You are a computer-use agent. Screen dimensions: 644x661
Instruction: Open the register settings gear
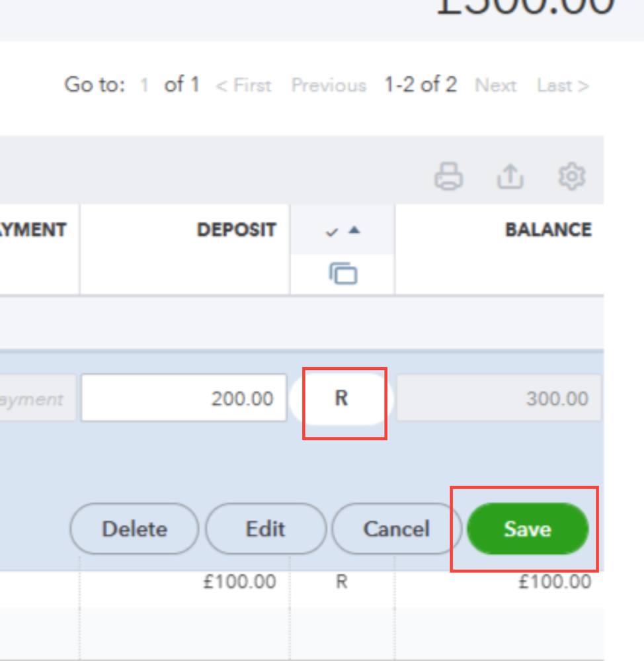click(571, 177)
